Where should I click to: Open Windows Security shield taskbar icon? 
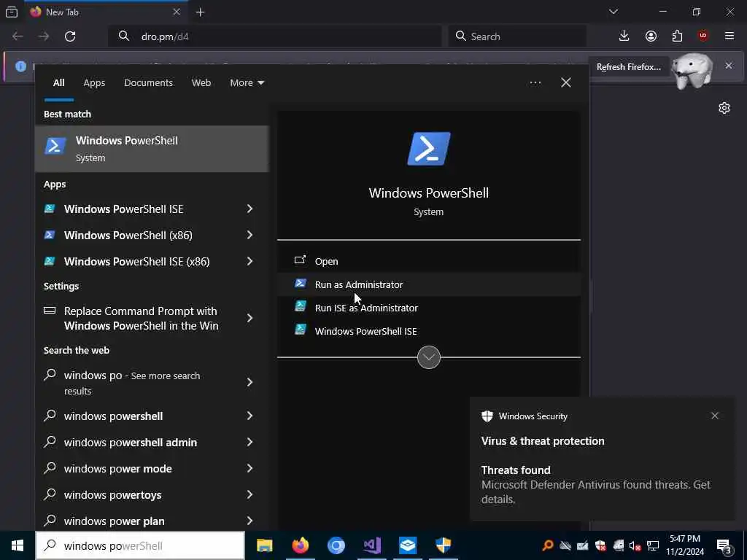(x=443, y=545)
